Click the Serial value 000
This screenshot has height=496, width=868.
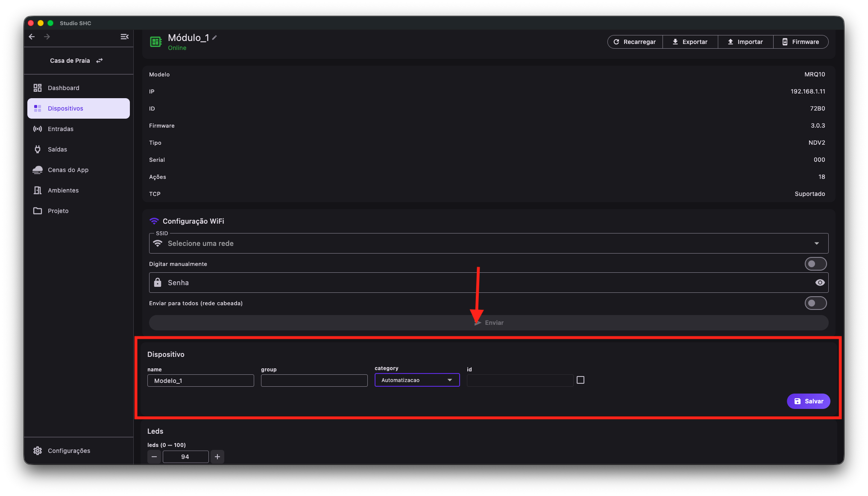point(819,160)
